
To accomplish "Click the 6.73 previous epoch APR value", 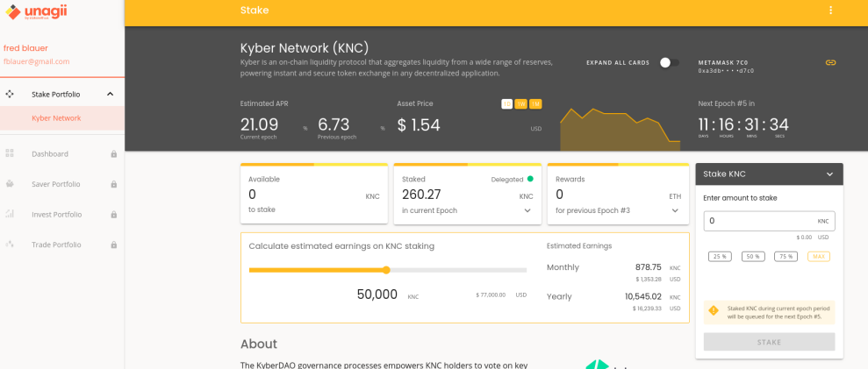I will [334, 124].
